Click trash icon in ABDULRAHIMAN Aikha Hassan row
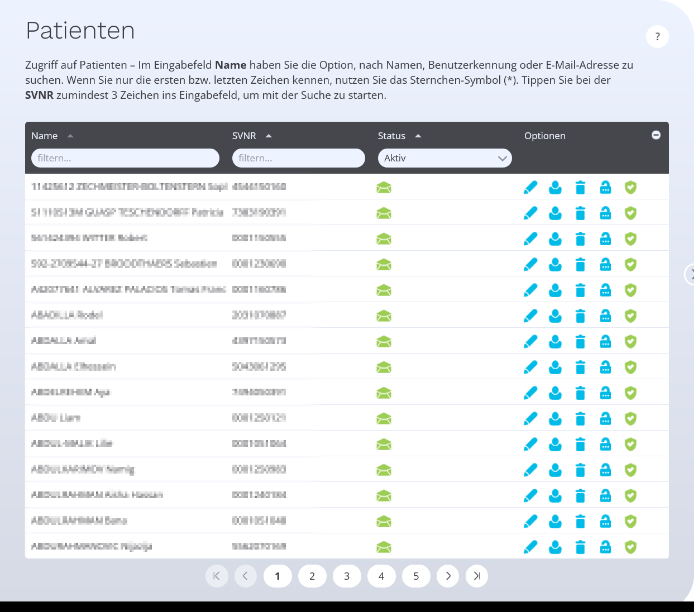698x616 pixels. (x=580, y=496)
